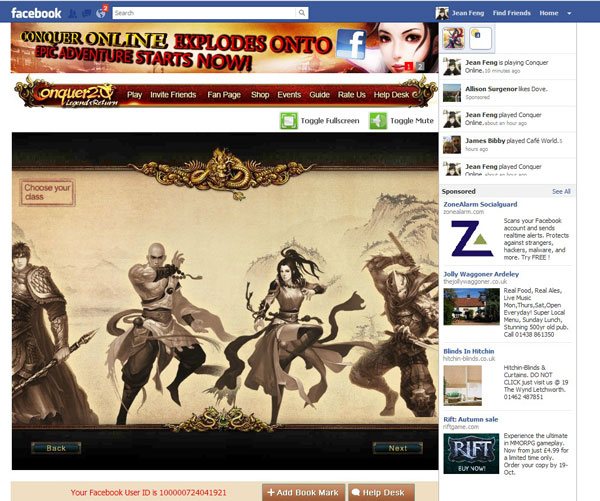Click See All sponsored link
The width and height of the screenshot is (600, 501).
(x=561, y=191)
